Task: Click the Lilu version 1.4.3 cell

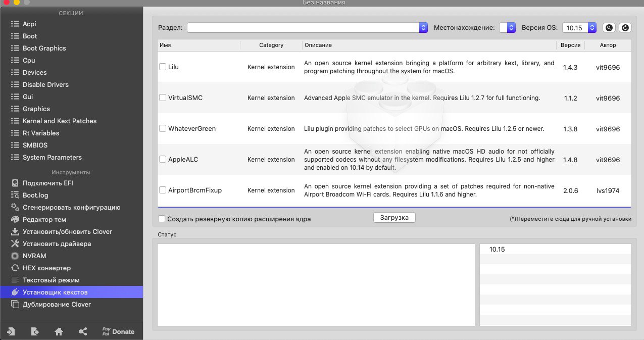Action: [x=570, y=67]
